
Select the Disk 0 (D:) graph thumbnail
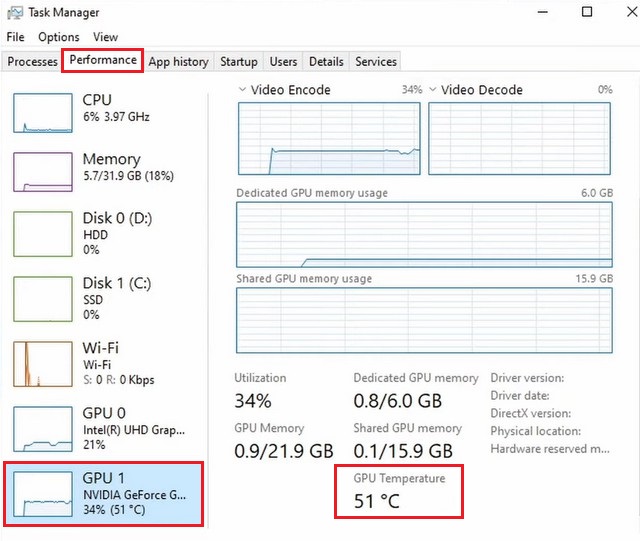[43, 234]
